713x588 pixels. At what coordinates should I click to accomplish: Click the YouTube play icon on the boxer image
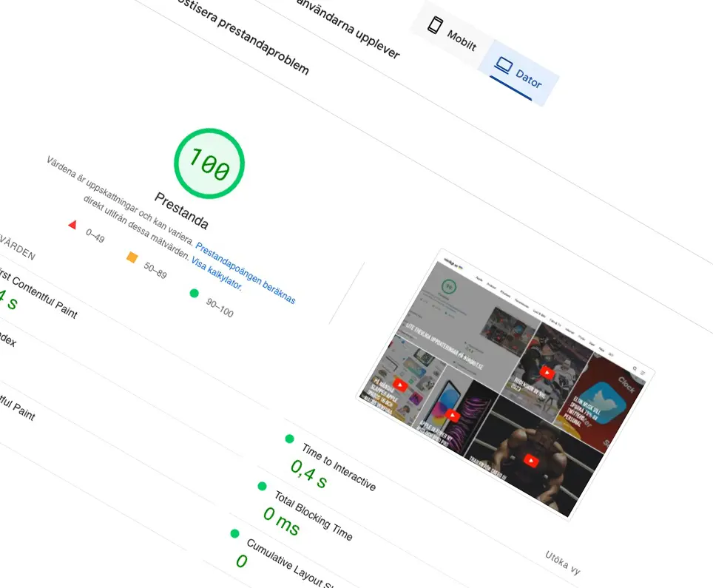(530, 460)
